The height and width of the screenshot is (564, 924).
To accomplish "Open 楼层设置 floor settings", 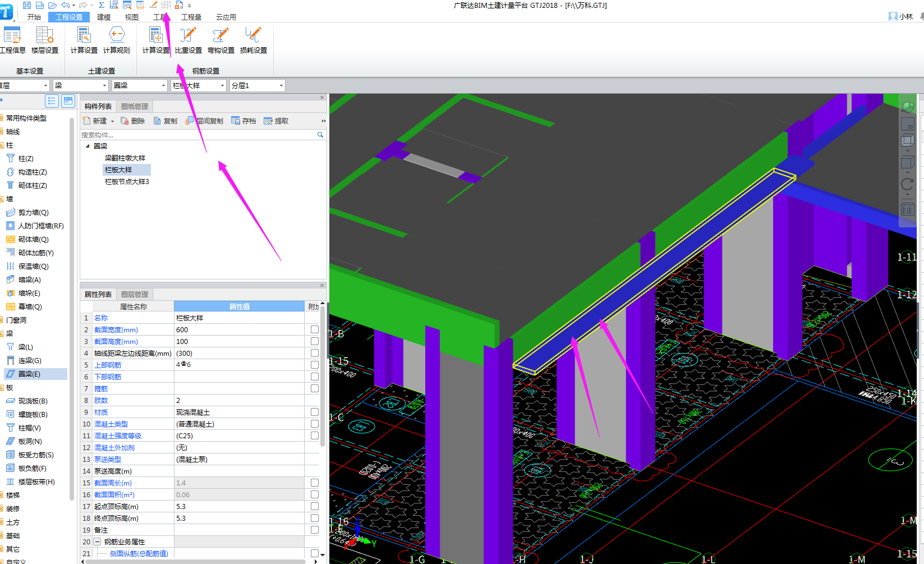I will coord(45,40).
